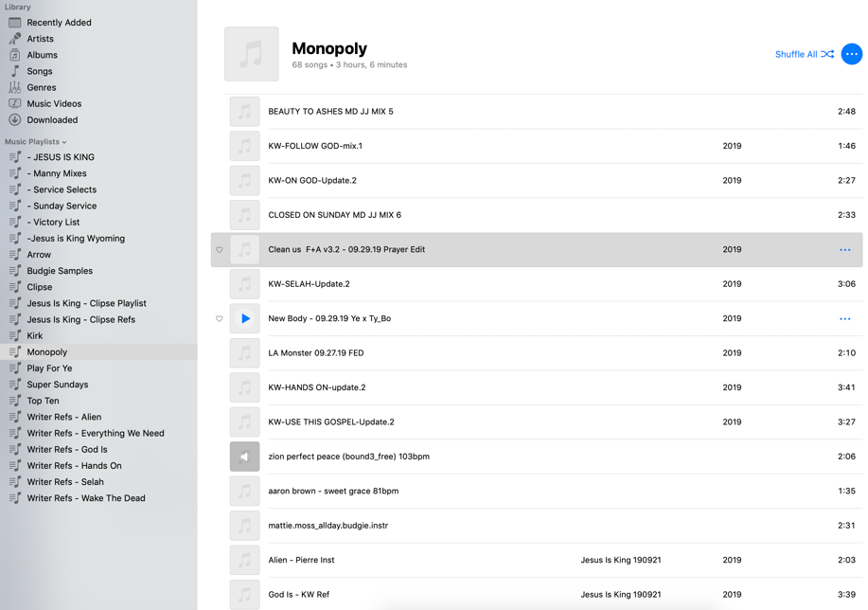This screenshot has width=868, height=610.
Task: Open the Writer Refs - Selah playlist
Action: (65, 482)
